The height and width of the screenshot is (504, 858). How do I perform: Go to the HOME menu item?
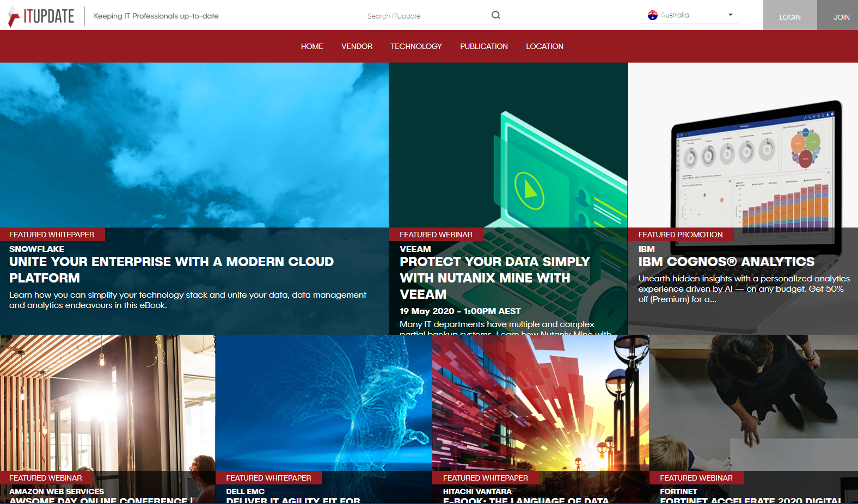(312, 46)
